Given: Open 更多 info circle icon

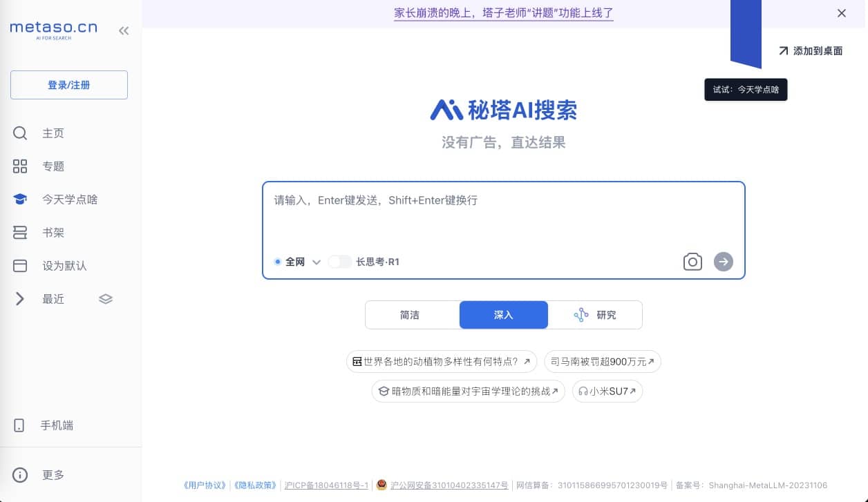Looking at the screenshot, I should click(x=20, y=475).
